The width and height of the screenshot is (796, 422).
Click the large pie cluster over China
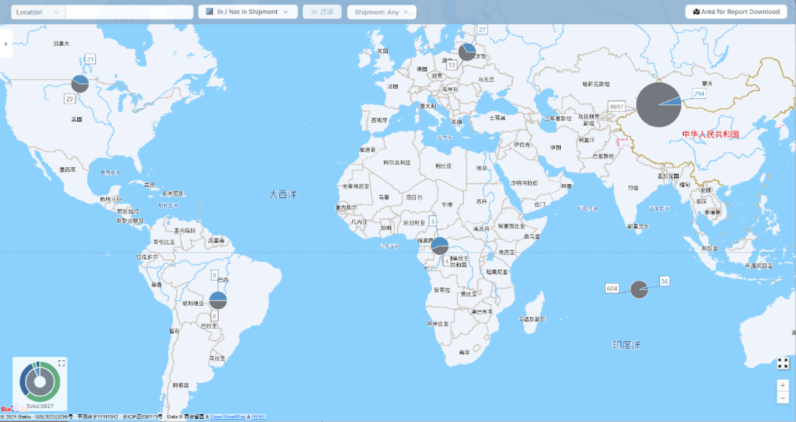tap(659, 104)
